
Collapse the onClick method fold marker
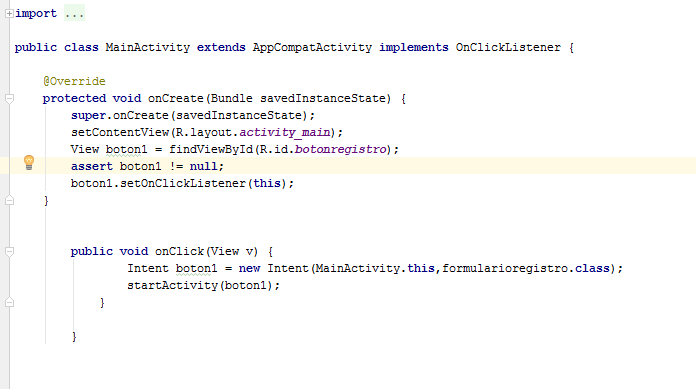9,251
